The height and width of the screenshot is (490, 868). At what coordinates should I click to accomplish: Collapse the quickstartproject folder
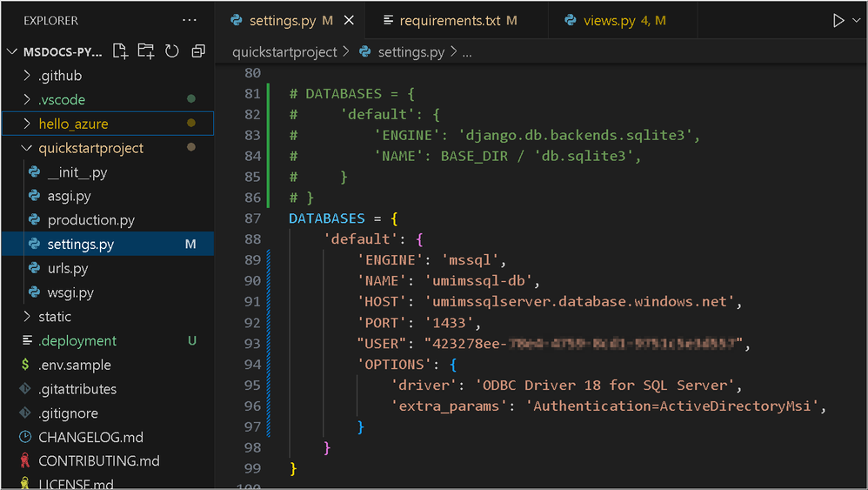click(x=107, y=148)
